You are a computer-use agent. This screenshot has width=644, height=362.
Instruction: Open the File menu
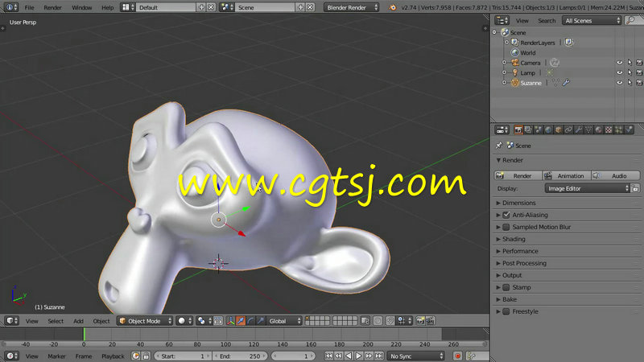coord(29,7)
